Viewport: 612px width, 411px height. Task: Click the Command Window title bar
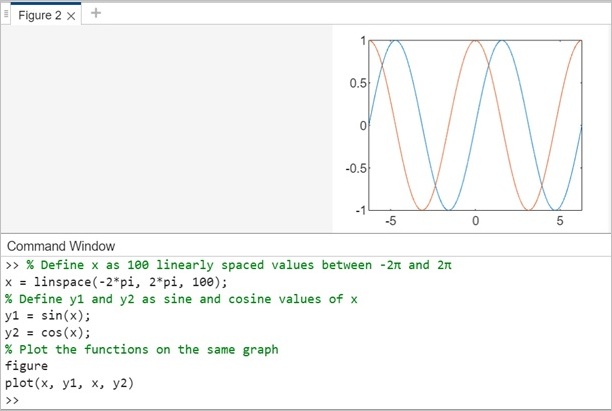60,246
